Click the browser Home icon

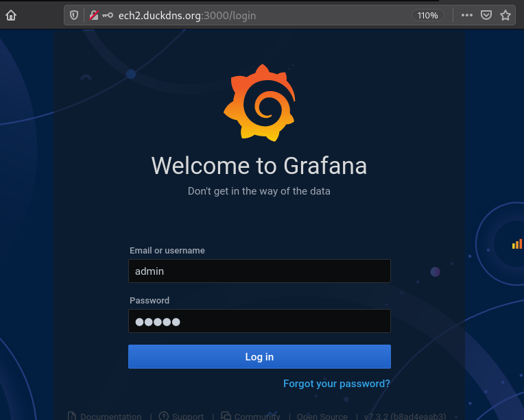click(11, 15)
